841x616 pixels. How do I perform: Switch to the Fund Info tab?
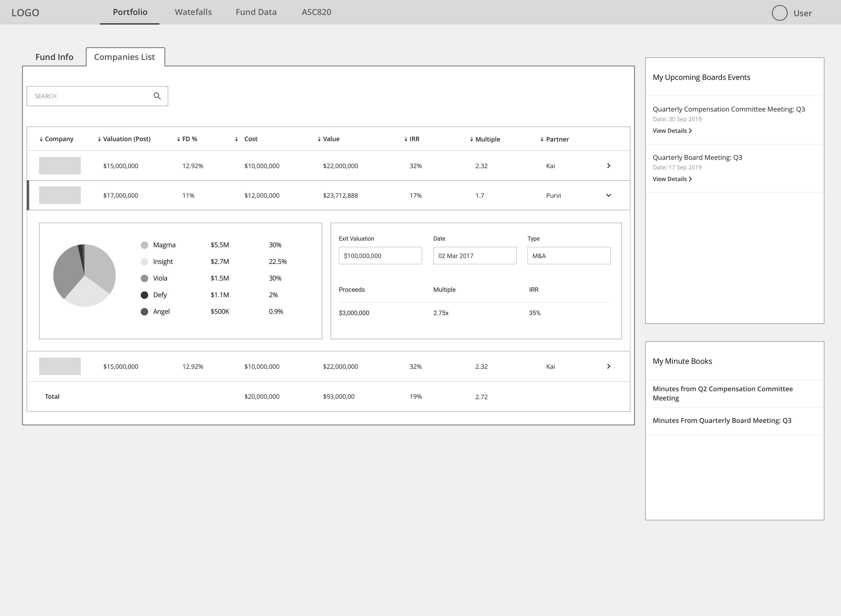click(55, 57)
